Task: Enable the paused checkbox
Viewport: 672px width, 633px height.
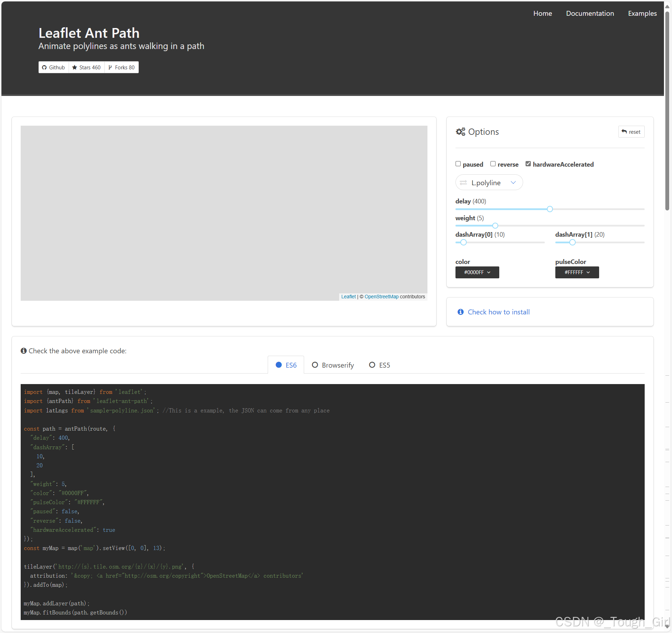Action: click(x=458, y=164)
